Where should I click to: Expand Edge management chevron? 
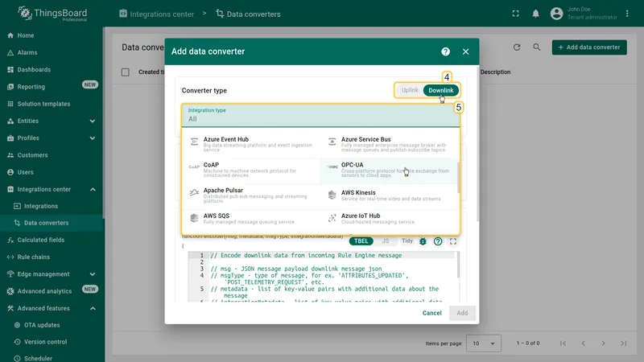93,274
